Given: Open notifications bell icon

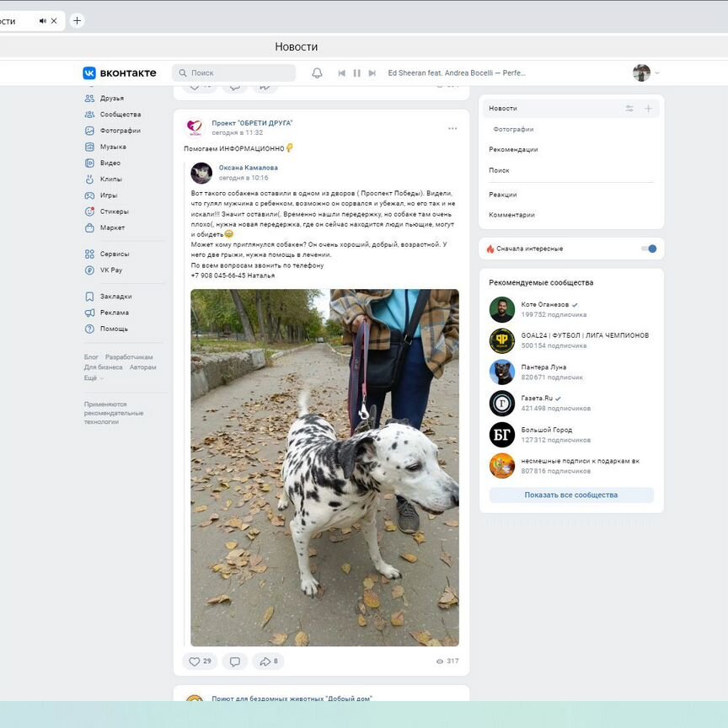Looking at the screenshot, I should coord(317,73).
